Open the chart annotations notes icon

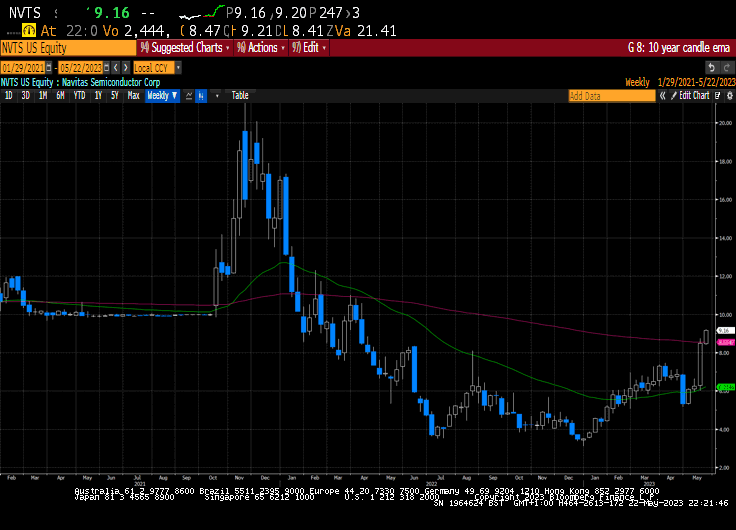pos(718,96)
